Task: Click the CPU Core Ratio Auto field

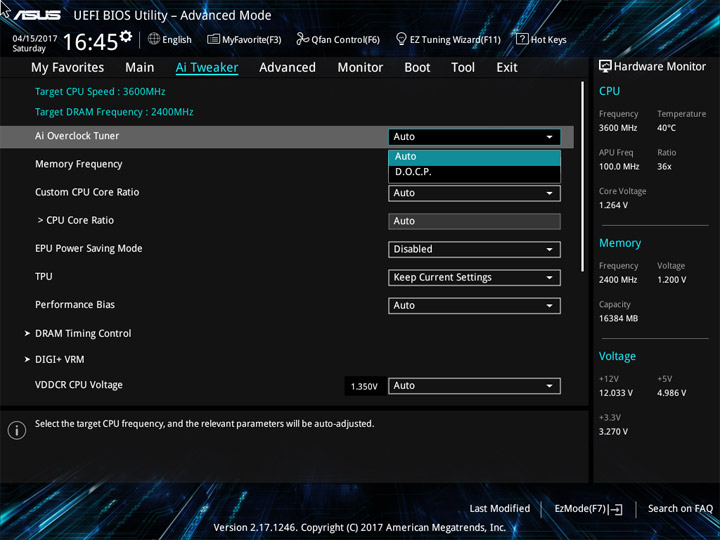Action: tap(474, 221)
